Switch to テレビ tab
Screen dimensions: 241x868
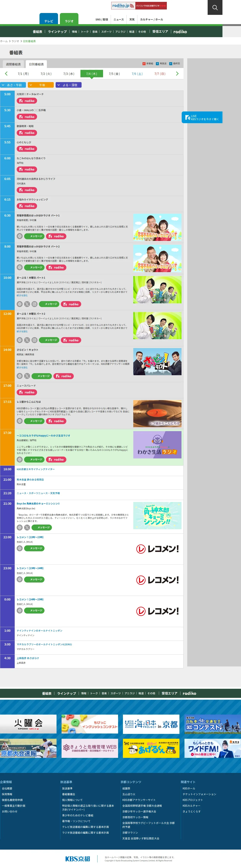point(49,19)
